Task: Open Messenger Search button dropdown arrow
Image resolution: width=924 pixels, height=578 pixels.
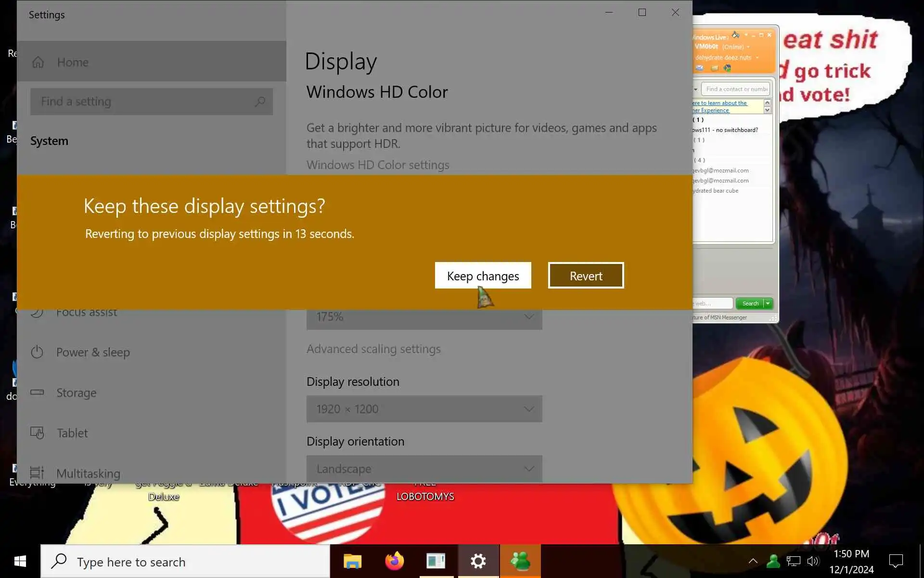Action: [x=768, y=303]
